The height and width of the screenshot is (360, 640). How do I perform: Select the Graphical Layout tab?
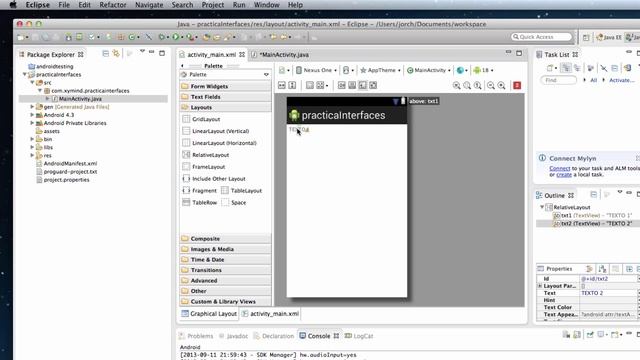coord(209,313)
